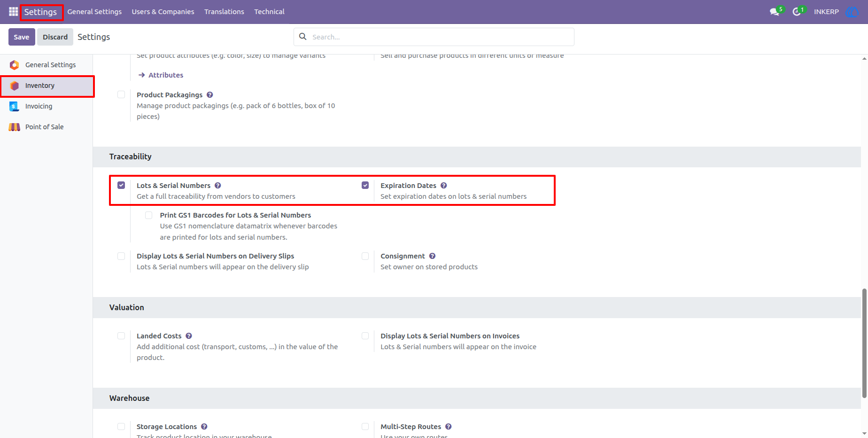Enable the Consignment checkbox
Viewport: 868px width, 438px height.
tap(365, 256)
